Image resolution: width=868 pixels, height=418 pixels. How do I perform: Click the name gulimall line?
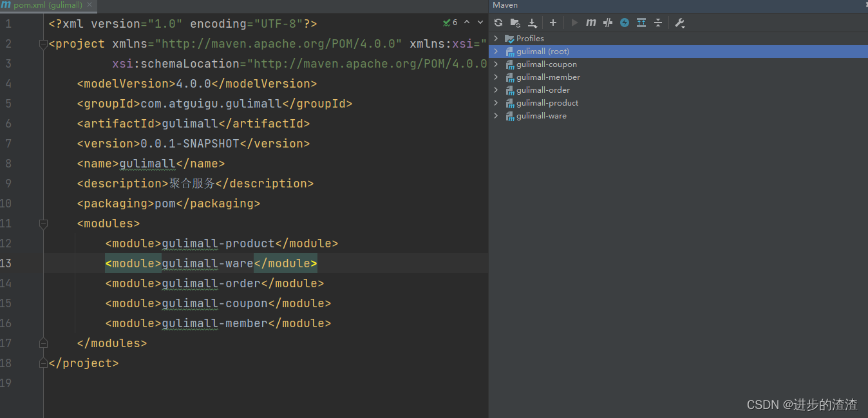(151, 164)
